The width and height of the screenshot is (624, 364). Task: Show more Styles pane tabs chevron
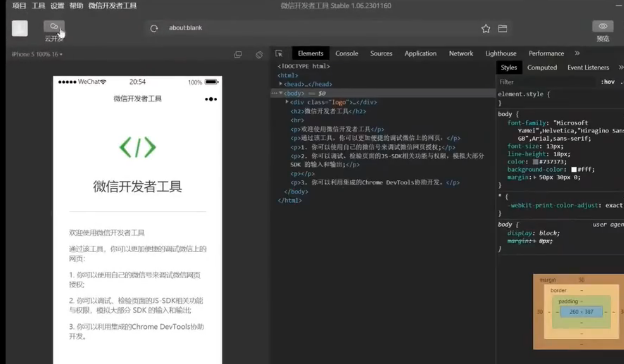click(x=621, y=67)
